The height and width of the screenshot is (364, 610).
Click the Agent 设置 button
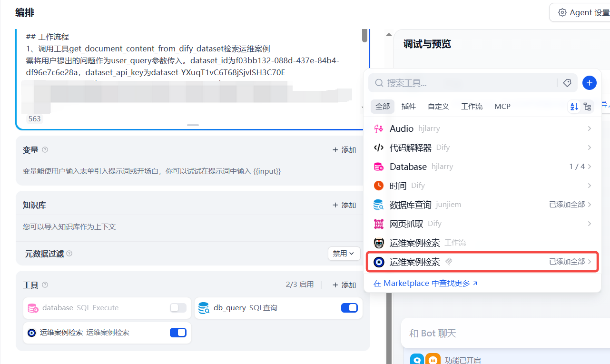[x=582, y=12]
